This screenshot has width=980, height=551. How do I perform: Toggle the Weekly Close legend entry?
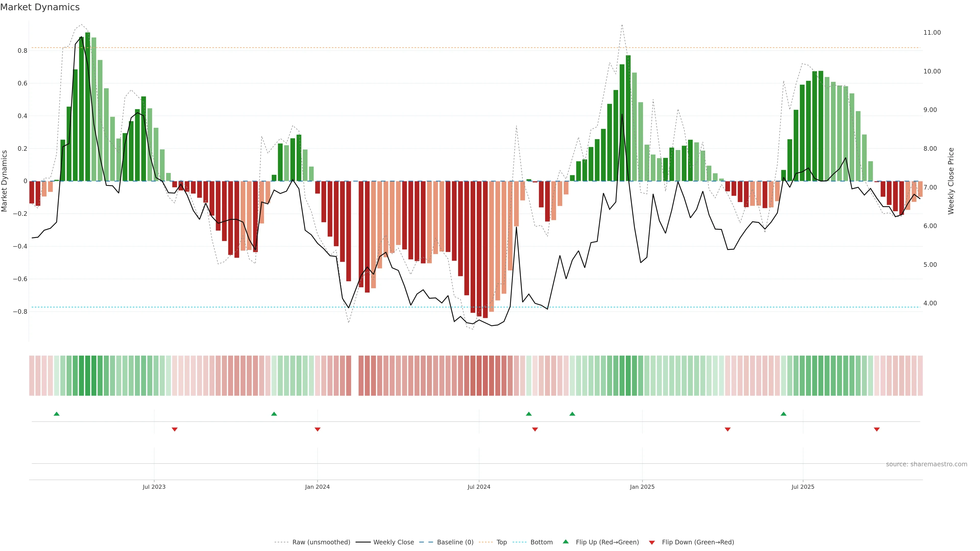(393, 542)
